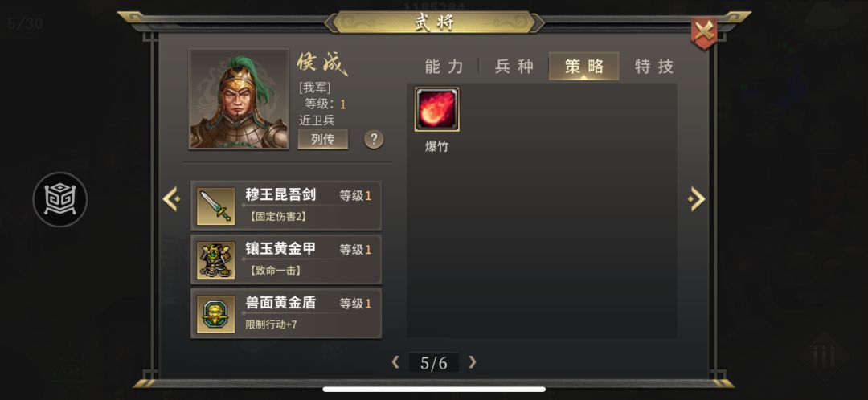Open the 特技 tab
Screen dimensions: 868x400
tap(654, 67)
